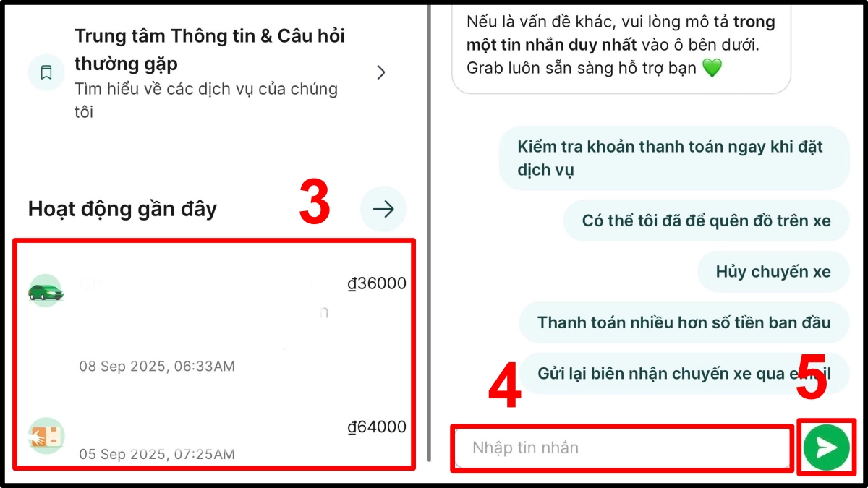Open recent activity with the arrow button
This screenshot has width=868, height=488.
pyautogui.click(x=383, y=209)
